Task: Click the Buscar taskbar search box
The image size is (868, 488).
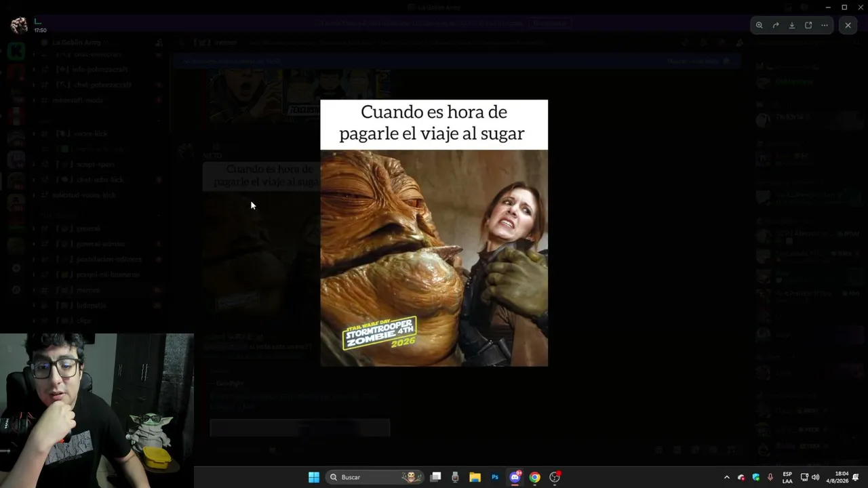Action: tap(374, 477)
